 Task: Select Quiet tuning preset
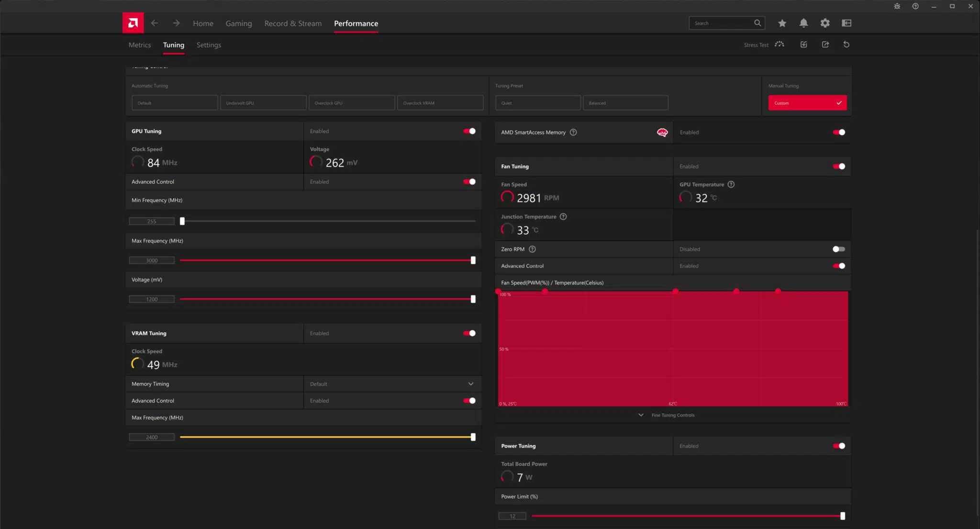tap(538, 103)
